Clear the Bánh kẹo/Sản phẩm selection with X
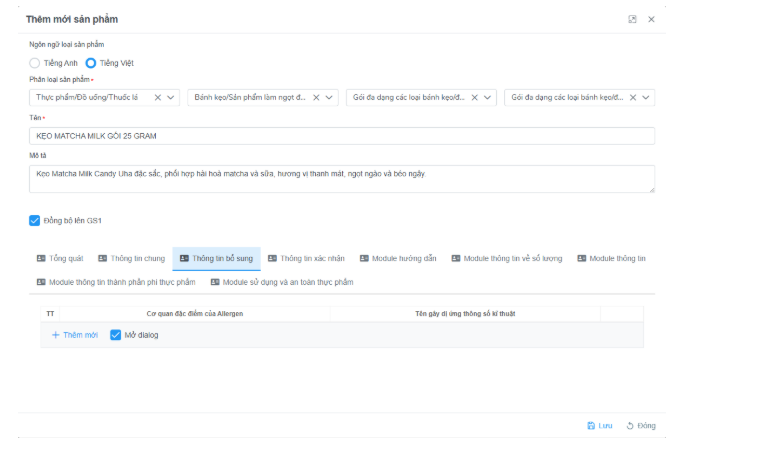 tap(316, 98)
